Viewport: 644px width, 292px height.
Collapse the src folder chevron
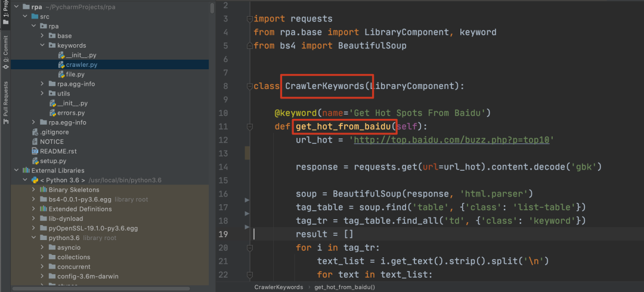click(x=26, y=17)
